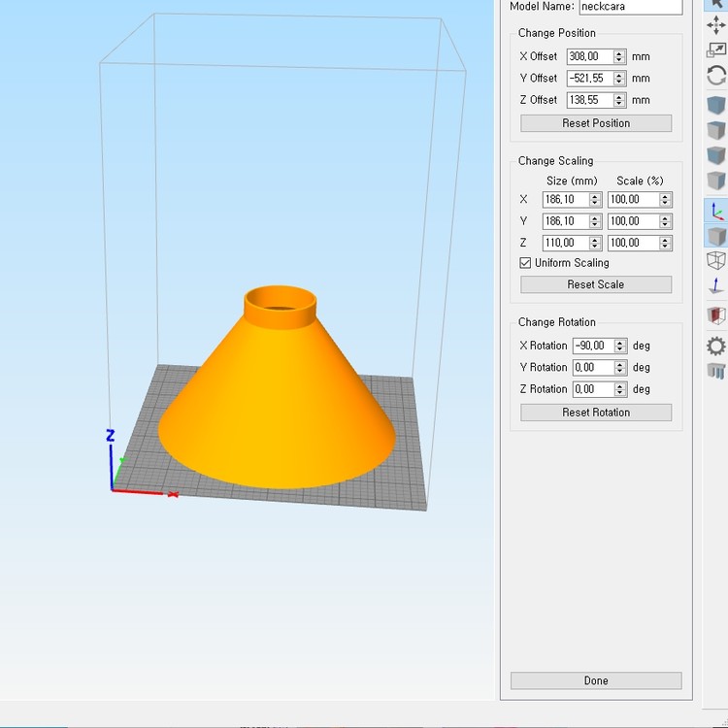This screenshot has height=728, width=728.
Task: Select the translate (move) models tool
Action: coord(716,24)
